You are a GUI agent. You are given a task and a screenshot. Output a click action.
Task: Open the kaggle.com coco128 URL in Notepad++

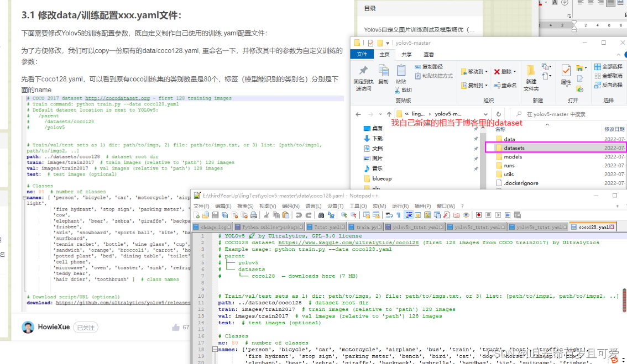coord(348,242)
